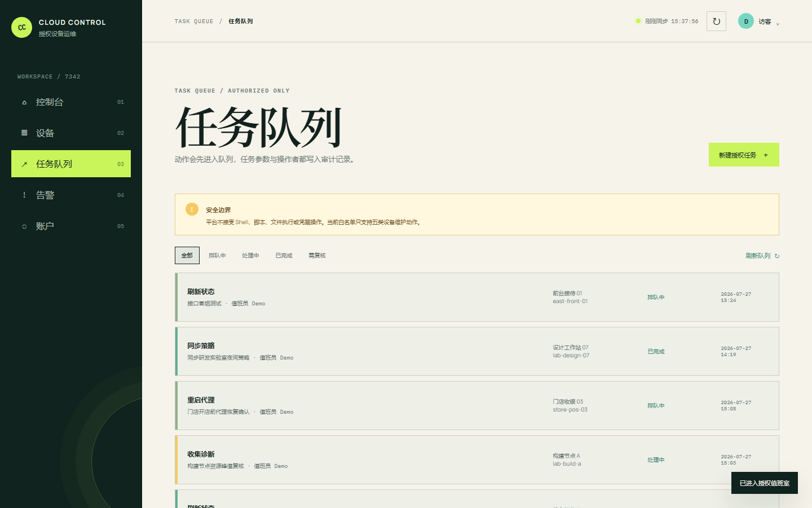
Task: Click the 安全边界 banner heading
Action: click(218, 210)
